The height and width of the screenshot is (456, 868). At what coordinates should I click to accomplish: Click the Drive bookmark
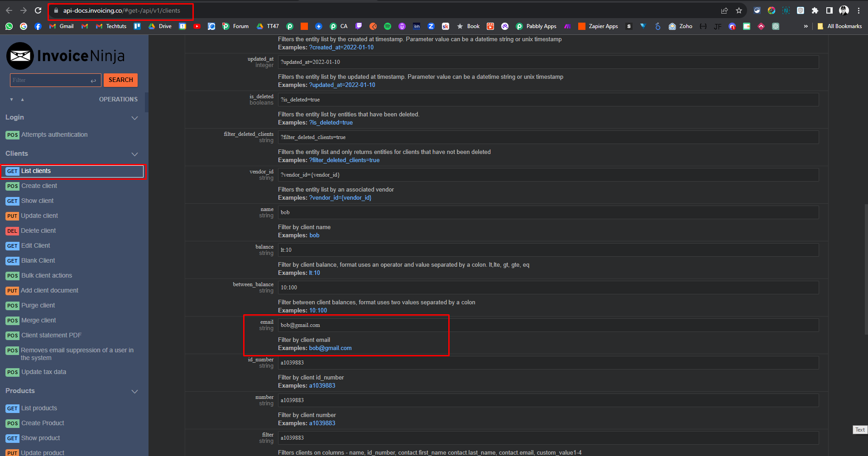pos(160,26)
